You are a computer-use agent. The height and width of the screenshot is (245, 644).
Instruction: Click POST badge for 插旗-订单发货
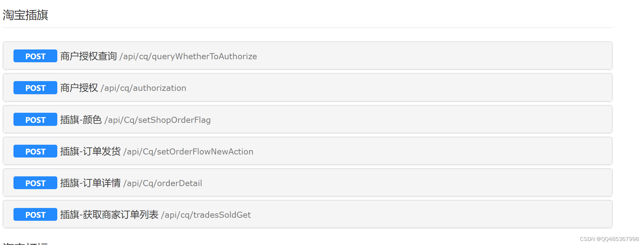pos(35,151)
